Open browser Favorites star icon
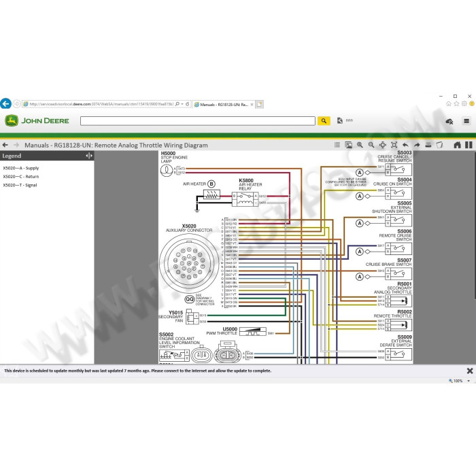The image size is (476, 476). (456, 104)
